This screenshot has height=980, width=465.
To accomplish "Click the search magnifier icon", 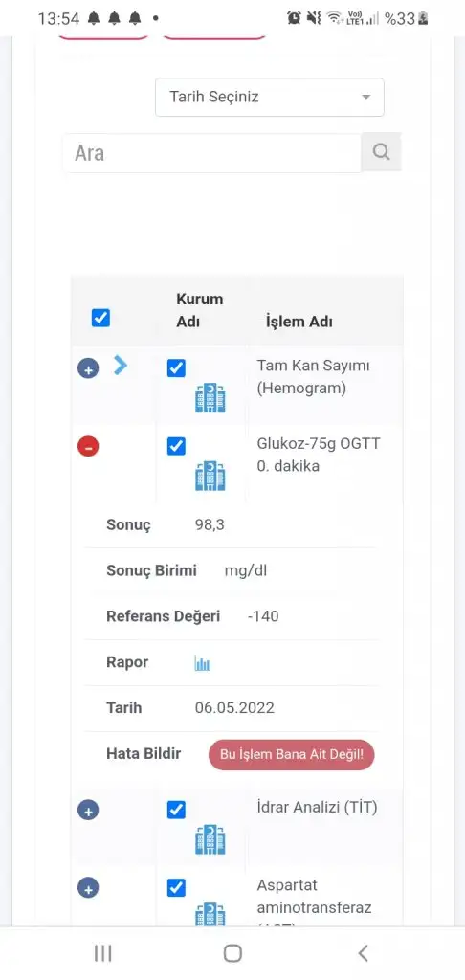I will pyautogui.click(x=381, y=152).
